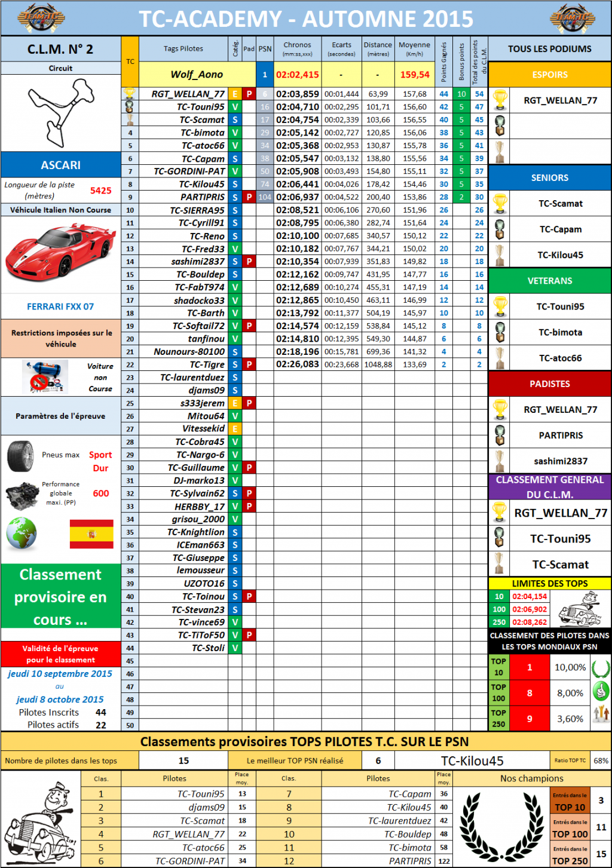The width and height of the screenshot is (612, 868).
Task: Click the SENIORS podium header
Action: 550,178
